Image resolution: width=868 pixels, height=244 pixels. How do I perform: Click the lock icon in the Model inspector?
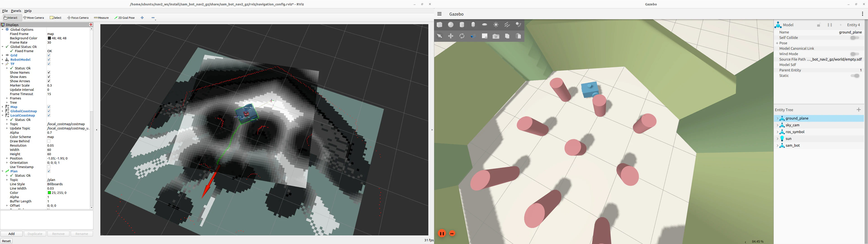pos(819,25)
